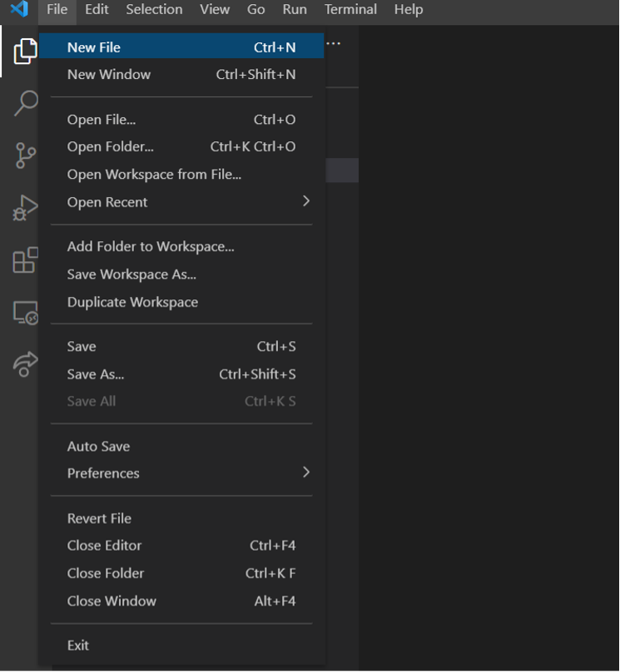
Task: Choose New File from the menu
Action: pyautogui.click(x=181, y=47)
